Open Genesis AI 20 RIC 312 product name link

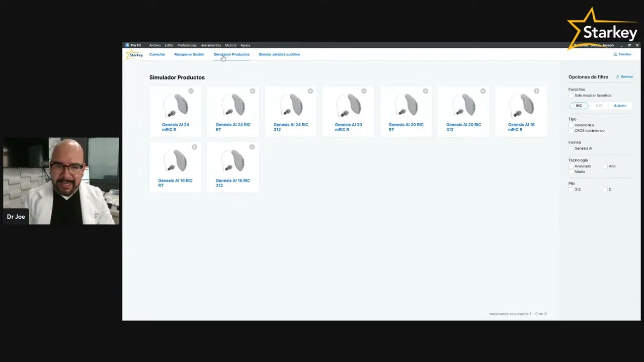point(463,127)
